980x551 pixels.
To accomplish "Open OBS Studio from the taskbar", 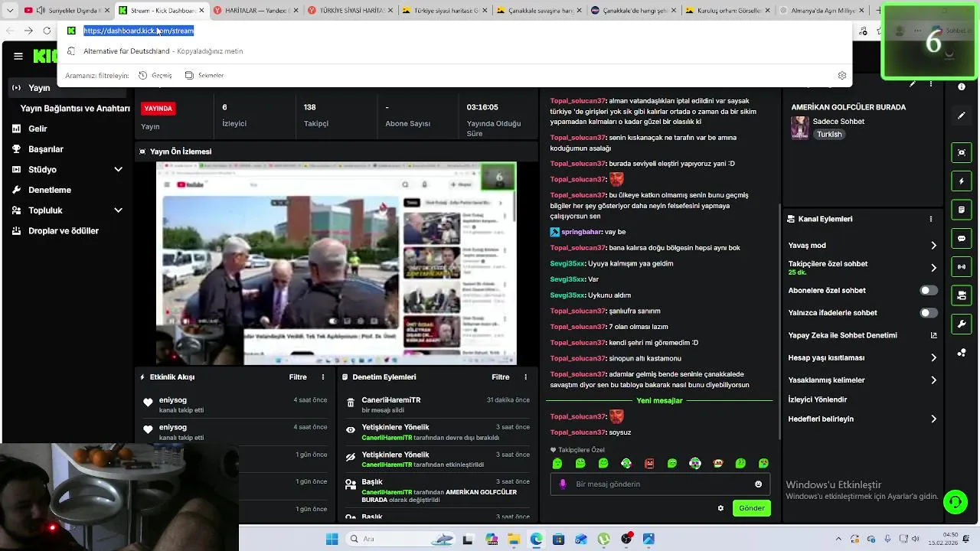I will coord(627,540).
